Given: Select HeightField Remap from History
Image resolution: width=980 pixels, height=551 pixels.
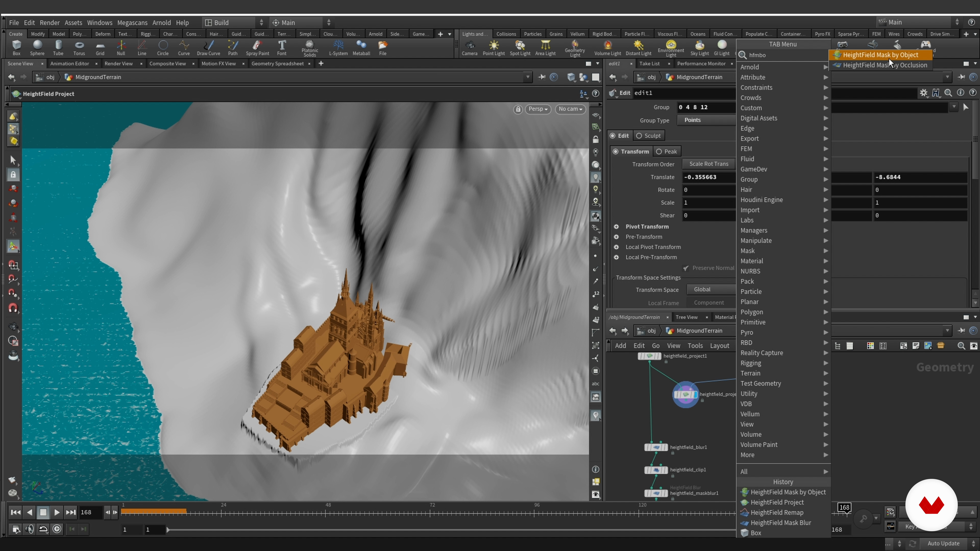Looking at the screenshot, I should (777, 512).
